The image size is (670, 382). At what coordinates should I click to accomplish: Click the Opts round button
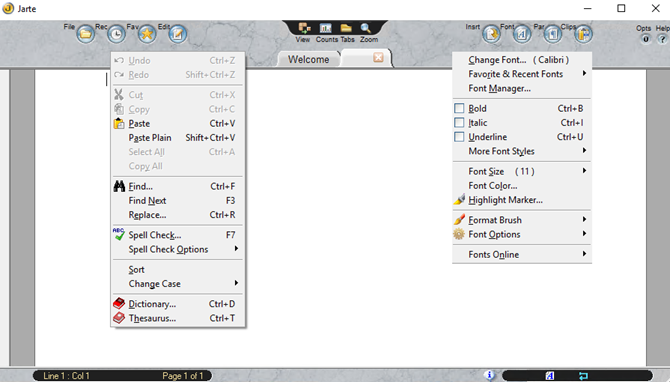(x=646, y=39)
